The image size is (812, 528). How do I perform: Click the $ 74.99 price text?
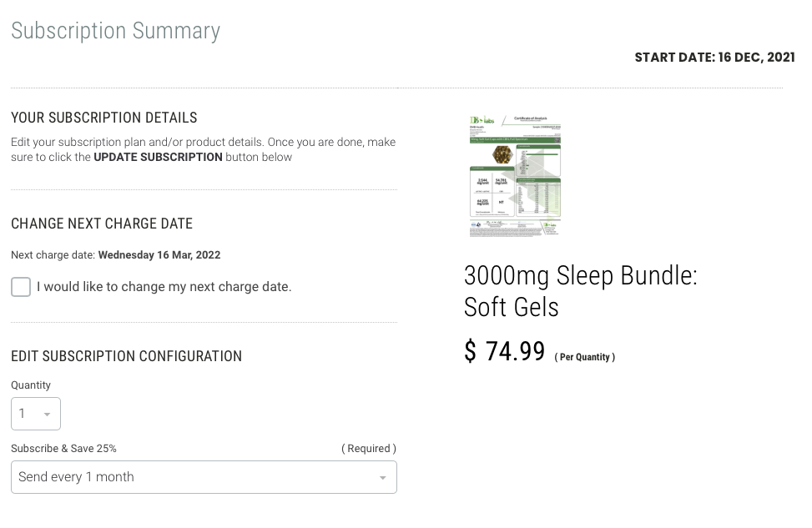(504, 351)
